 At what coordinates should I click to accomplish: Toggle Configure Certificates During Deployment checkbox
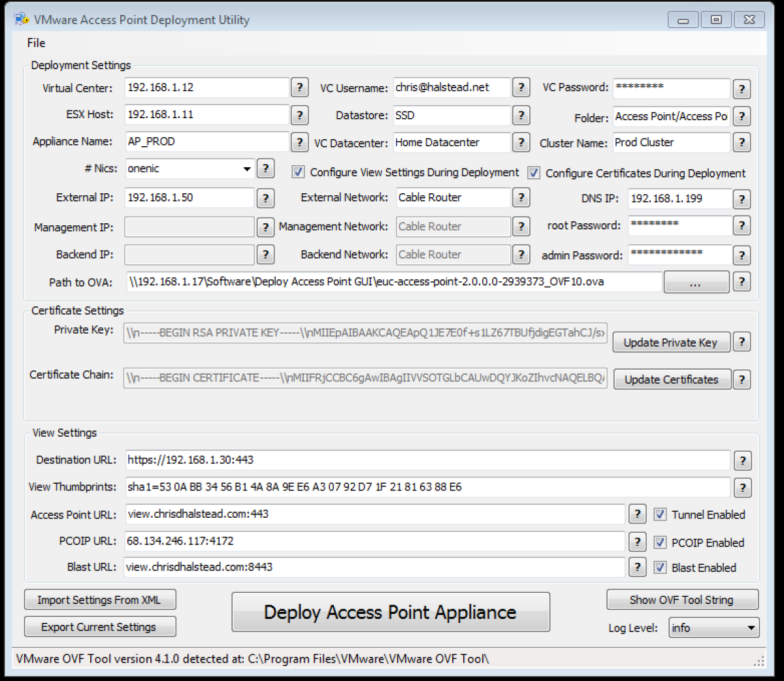click(534, 173)
